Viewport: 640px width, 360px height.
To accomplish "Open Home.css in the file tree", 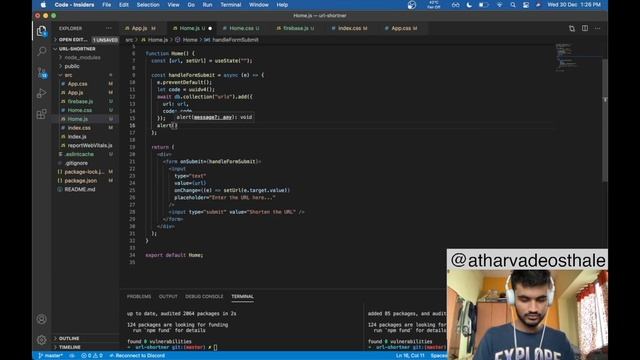I will pyautogui.click(x=80, y=110).
